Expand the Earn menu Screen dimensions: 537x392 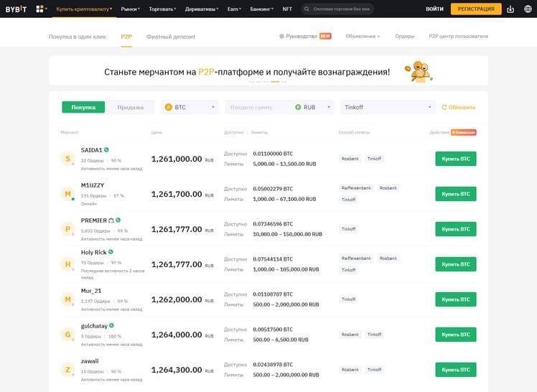click(x=234, y=9)
